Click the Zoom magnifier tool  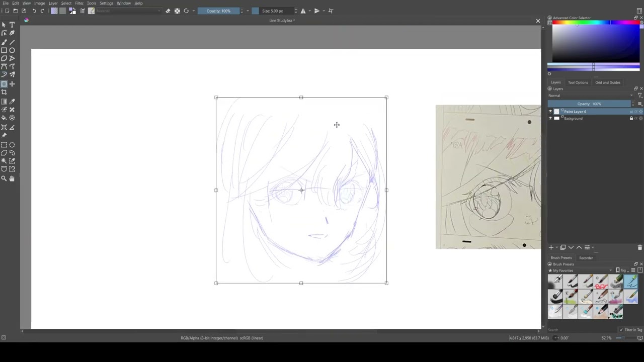4,178
